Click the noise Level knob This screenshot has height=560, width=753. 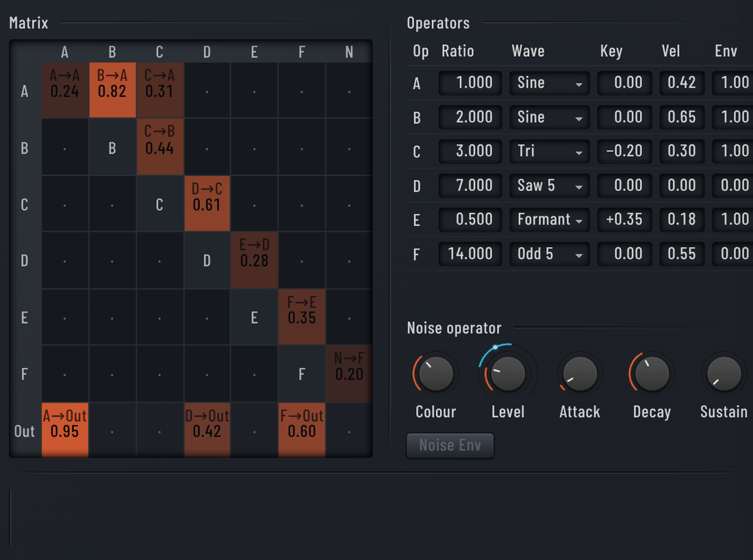coord(508,374)
